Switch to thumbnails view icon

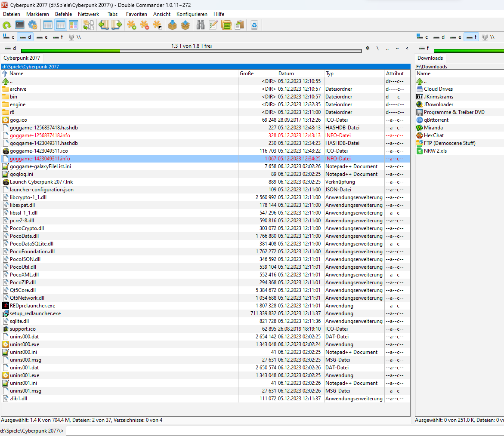click(74, 25)
